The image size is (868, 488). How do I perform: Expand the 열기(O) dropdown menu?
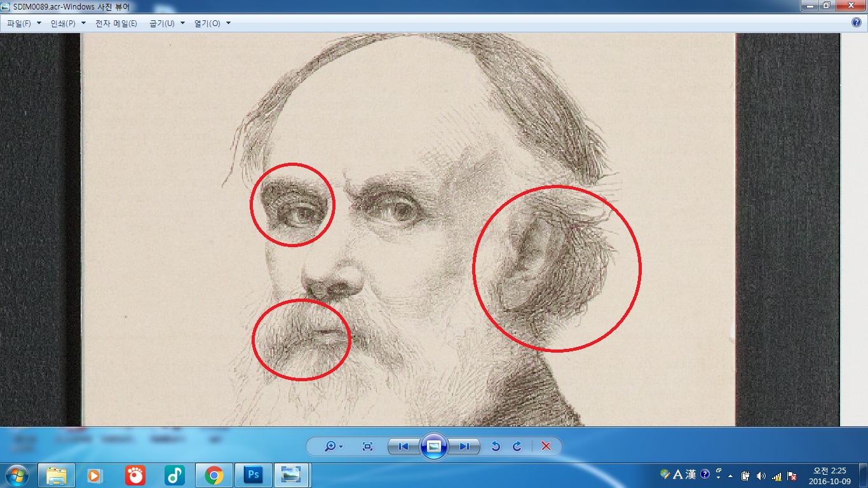point(212,23)
